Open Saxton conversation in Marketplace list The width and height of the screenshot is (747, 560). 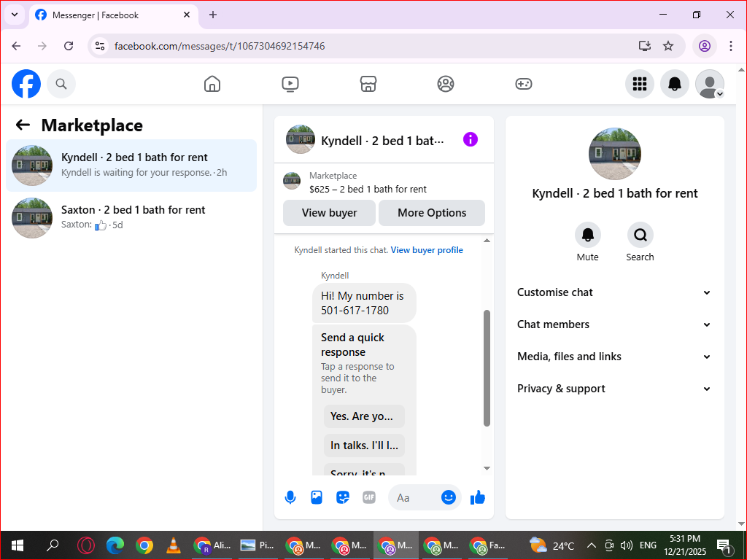tap(131, 218)
